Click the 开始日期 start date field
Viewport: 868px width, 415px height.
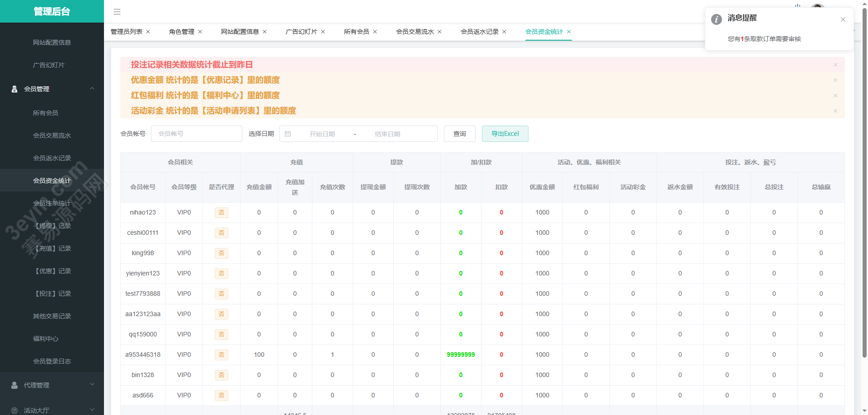pos(322,134)
